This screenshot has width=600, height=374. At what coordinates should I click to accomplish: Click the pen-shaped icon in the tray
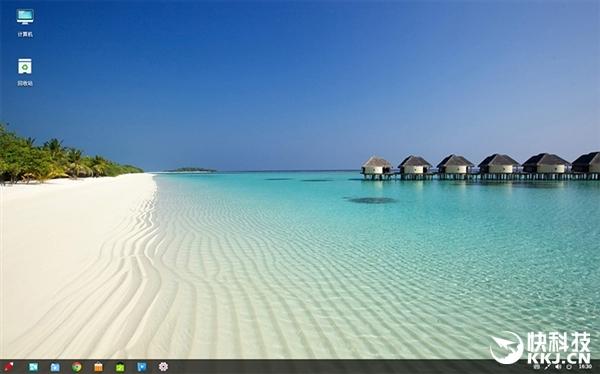pyautogui.click(x=547, y=367)
